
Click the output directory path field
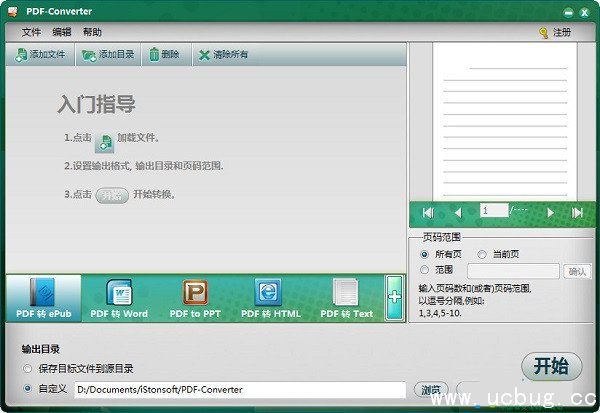[240, 390]
